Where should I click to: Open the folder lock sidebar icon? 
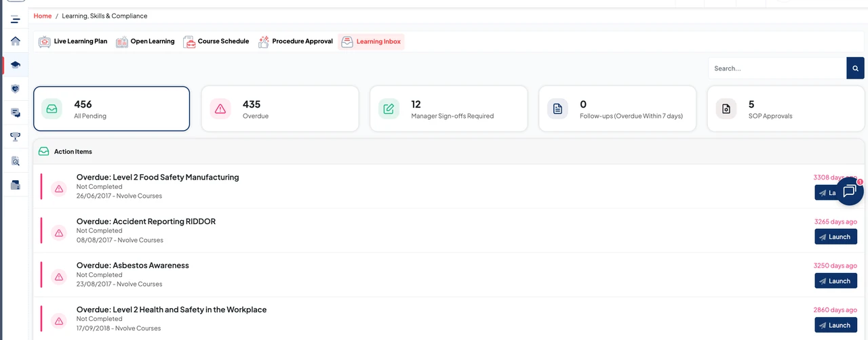15,185
